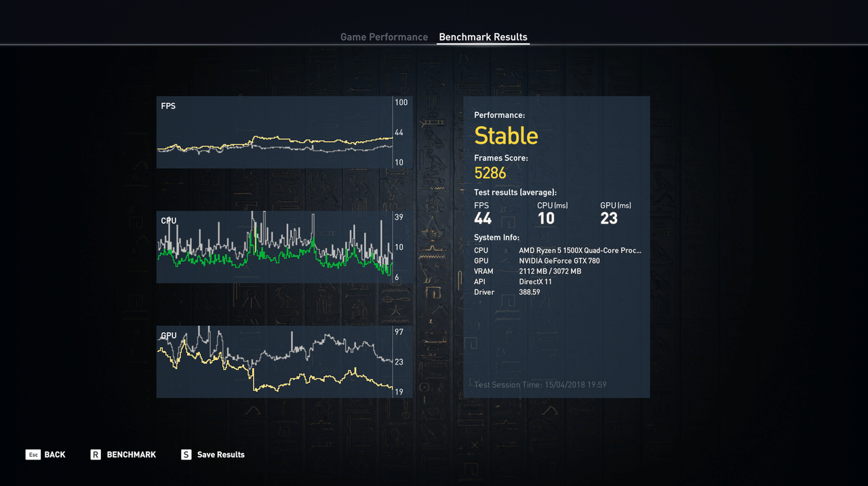Click Save Results
The height and width of the screenshot is (486, 868).
221,455
